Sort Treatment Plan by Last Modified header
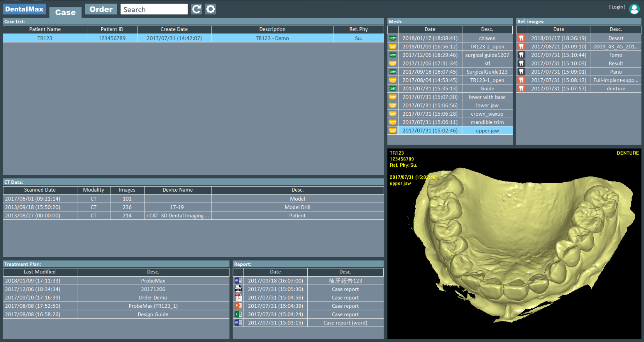The height and width of the screenshot is (342, 644). point(40,272)
